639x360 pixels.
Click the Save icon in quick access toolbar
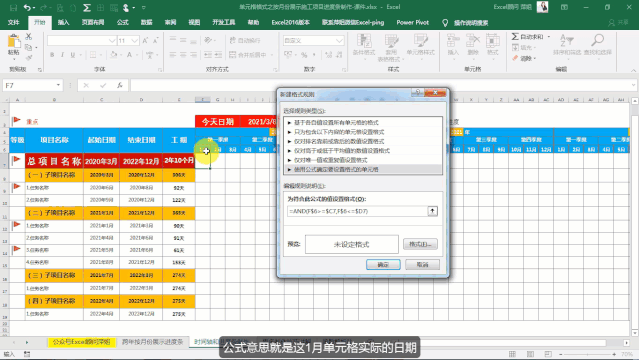point(13,7)
